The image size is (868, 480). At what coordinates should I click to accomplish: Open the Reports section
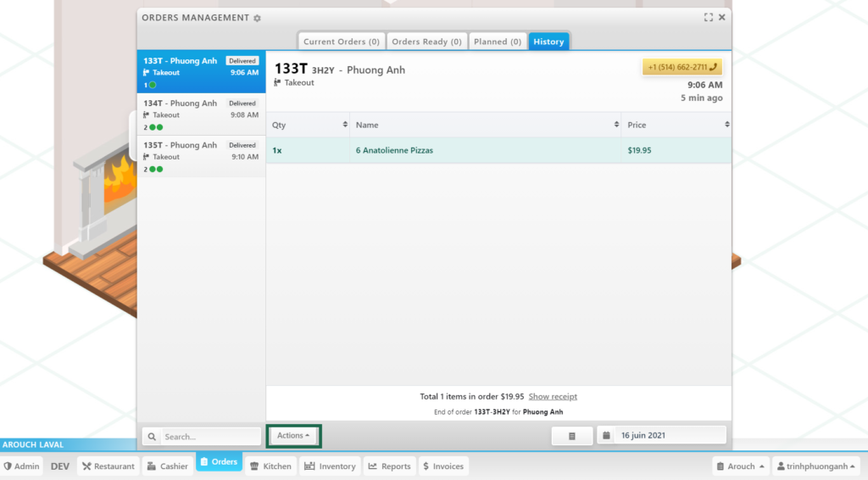(389, 466)
